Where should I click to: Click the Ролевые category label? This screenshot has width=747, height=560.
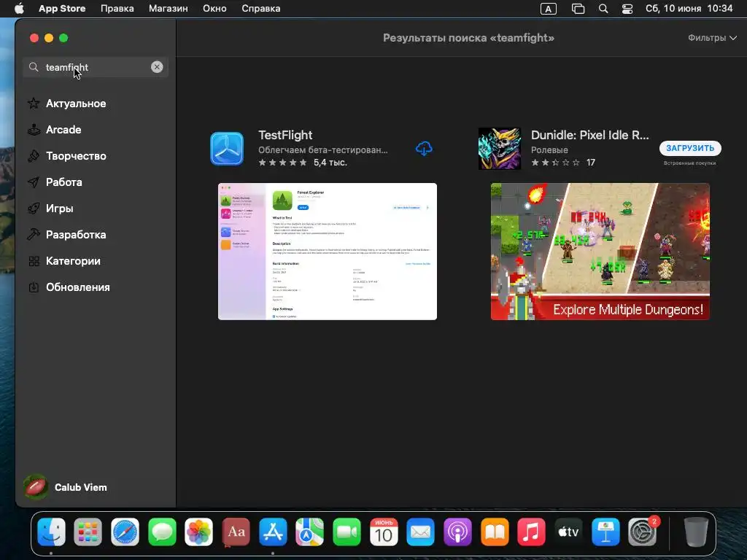click(549, 149)
